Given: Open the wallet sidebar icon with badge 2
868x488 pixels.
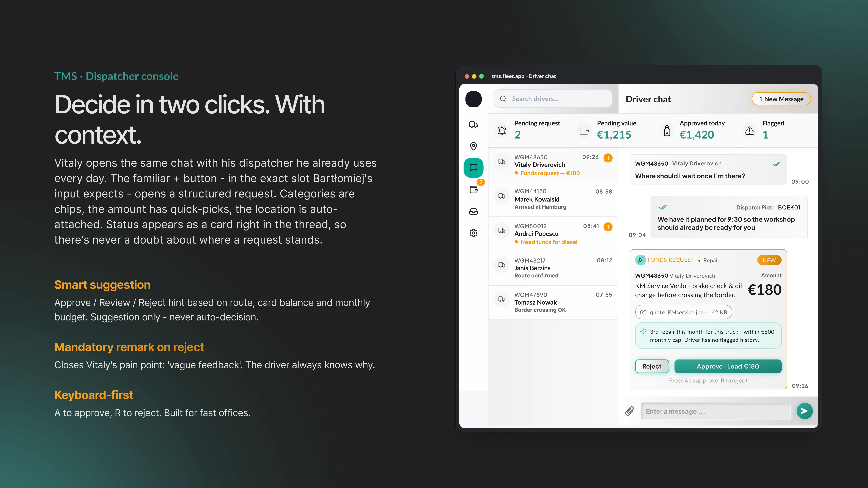Looking at the screenshot, I should (x=474, y=189).
